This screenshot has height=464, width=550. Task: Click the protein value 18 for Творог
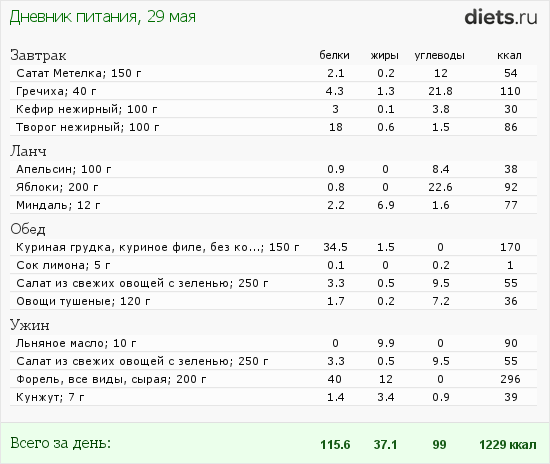tap(335, 127)
